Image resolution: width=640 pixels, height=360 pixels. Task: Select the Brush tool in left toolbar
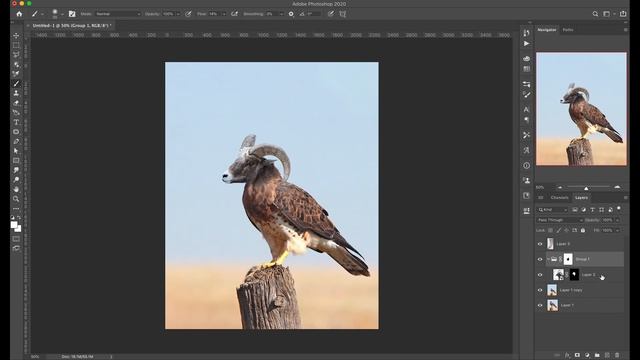(x=16, y=83)
